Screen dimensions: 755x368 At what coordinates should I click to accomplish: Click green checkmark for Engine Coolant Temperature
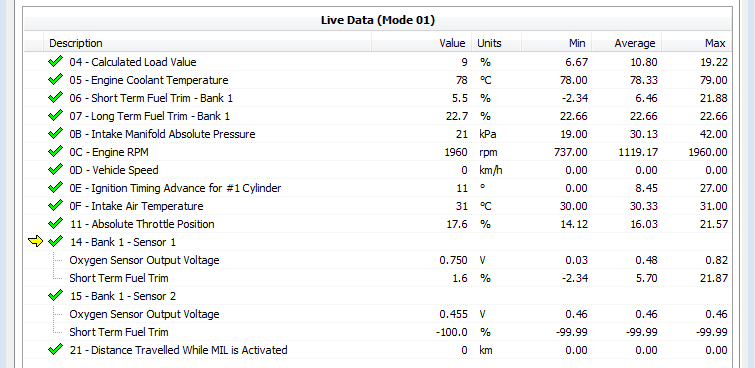tap(55, 79)
